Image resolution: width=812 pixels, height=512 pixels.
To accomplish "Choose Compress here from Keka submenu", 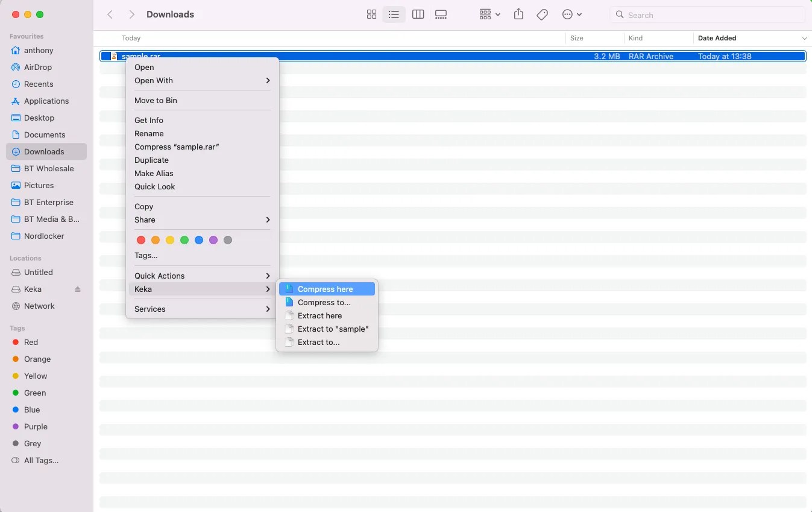I will [x=325, y=289].
